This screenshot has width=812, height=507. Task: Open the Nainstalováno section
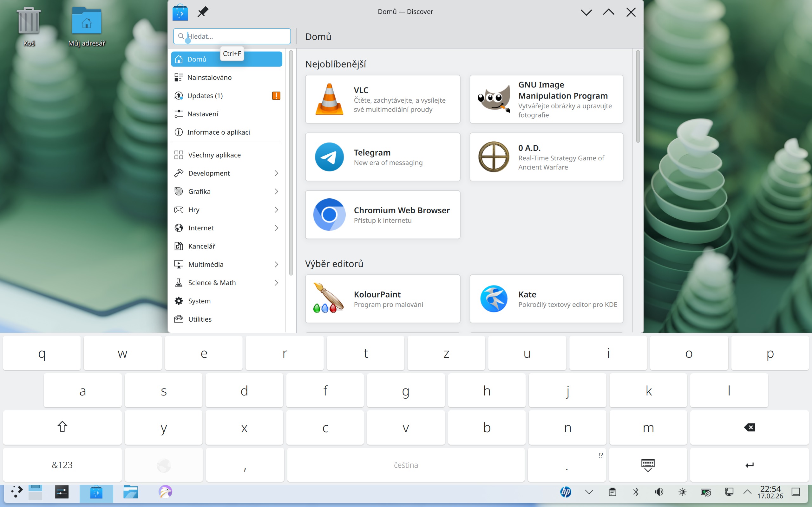209,77
